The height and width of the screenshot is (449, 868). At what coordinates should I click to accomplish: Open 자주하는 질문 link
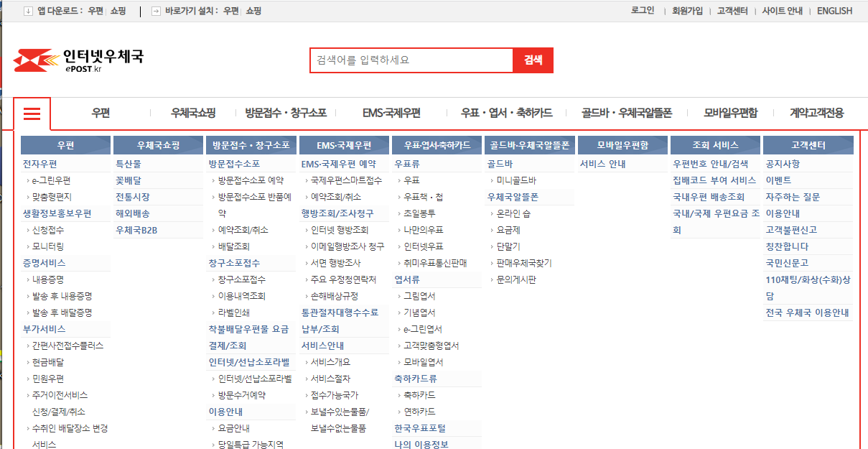[x=793, y=197]
